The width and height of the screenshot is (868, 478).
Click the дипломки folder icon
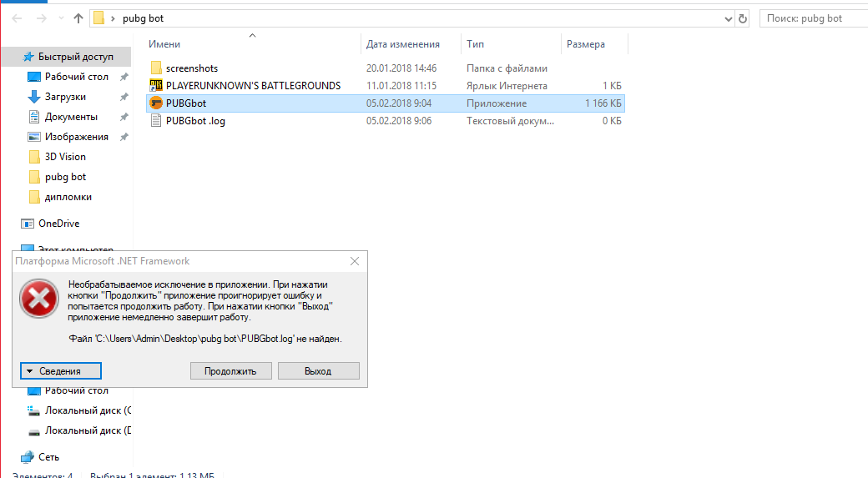point(34,197)
